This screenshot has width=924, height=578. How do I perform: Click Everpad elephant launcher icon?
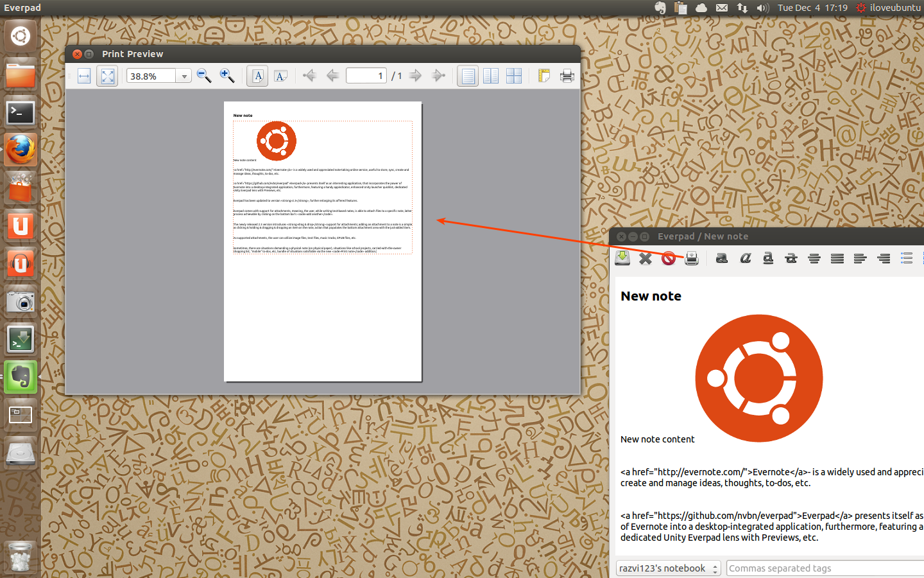click(21, 378)
